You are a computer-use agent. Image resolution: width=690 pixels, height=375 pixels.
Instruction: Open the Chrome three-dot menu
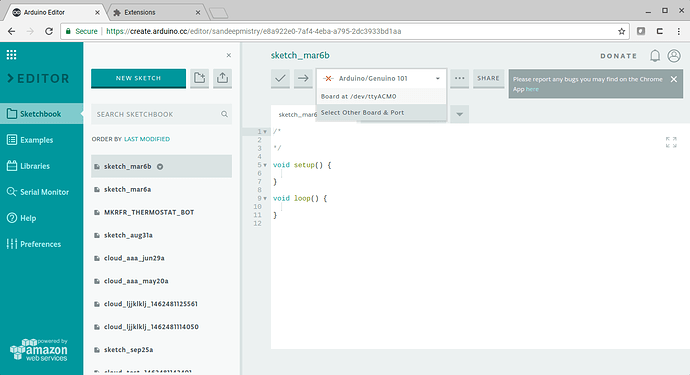click(x=679, y=31)
